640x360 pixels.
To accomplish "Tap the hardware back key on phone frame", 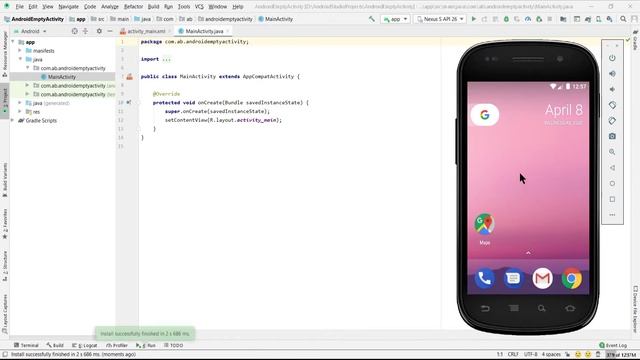I will (485, 309).
